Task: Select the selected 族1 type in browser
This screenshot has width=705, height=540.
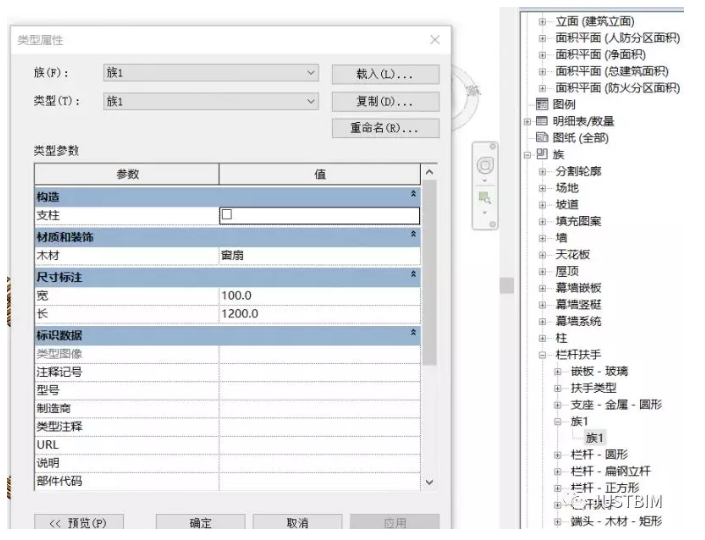Action: (x=594, y=437)
